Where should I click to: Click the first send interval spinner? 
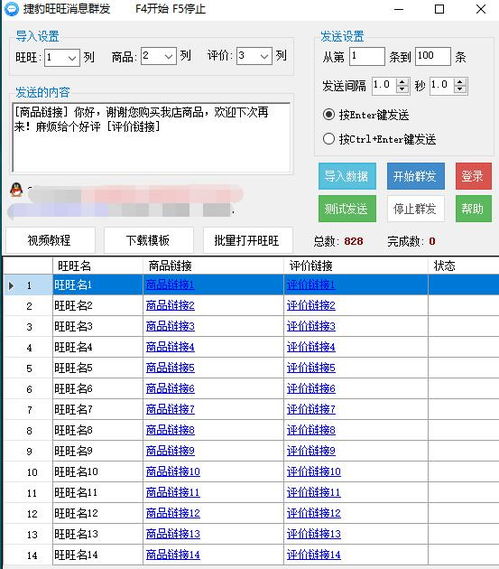point(391,86)
